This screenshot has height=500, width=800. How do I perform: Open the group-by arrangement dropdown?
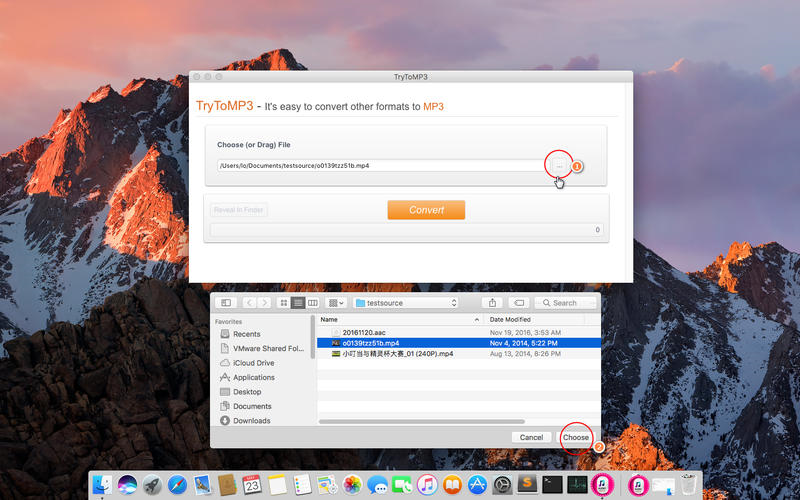pyautogui.click(x=336, y=303)
